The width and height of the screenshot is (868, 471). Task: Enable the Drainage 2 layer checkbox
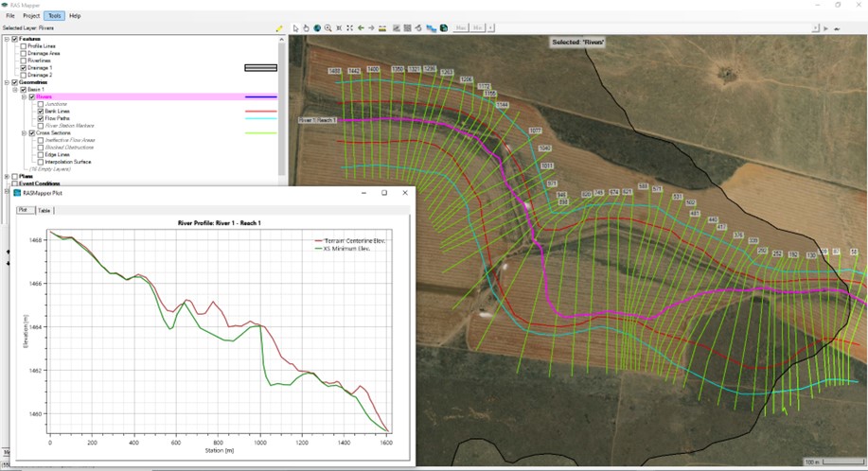point(24,75)
